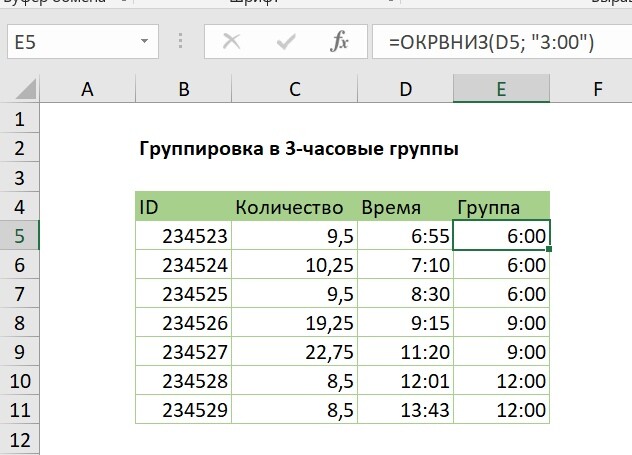Select time cell 12:01
The height and width of the screenshot is (455, 632).
pos(405,380)
